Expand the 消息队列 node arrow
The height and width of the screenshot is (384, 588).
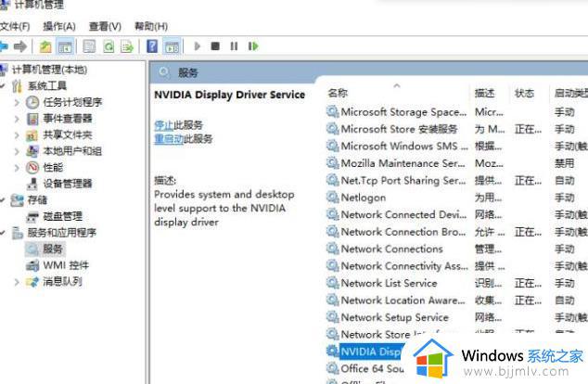pos(17,282)
